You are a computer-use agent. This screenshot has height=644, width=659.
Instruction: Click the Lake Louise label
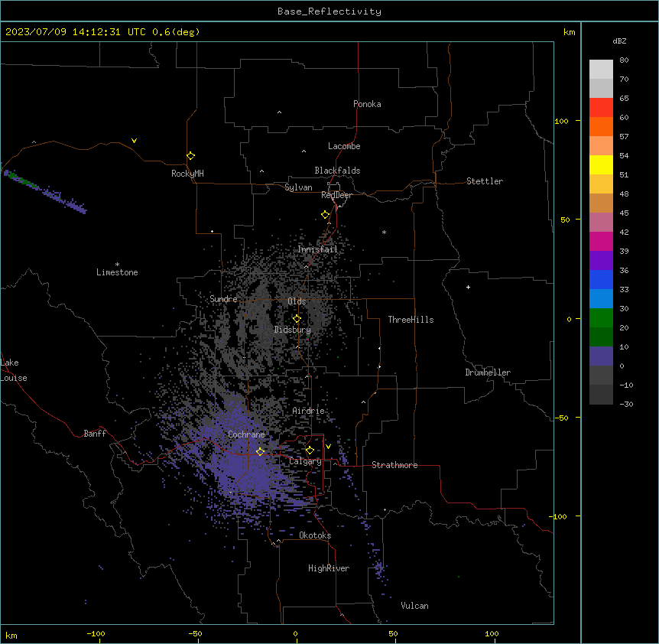coord(14,370)
